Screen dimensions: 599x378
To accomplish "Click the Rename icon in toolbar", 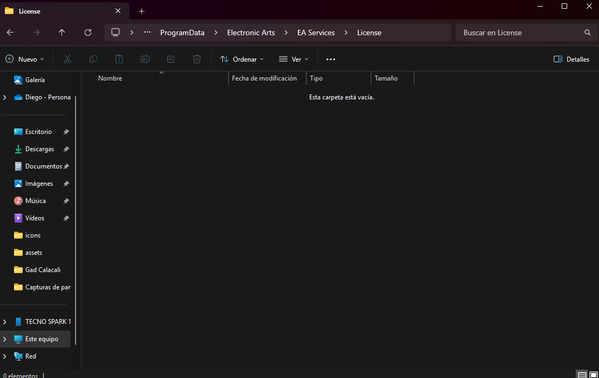I will point(145,59).
